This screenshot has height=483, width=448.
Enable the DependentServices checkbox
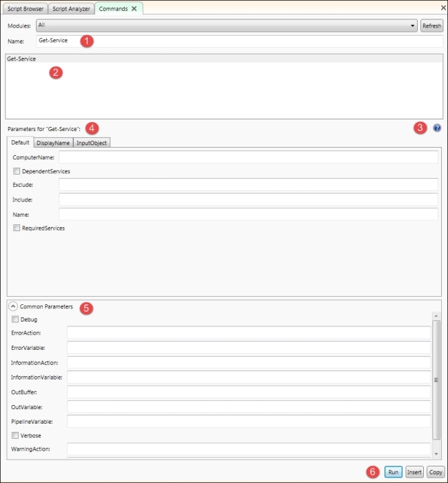(x=17, y=171)
